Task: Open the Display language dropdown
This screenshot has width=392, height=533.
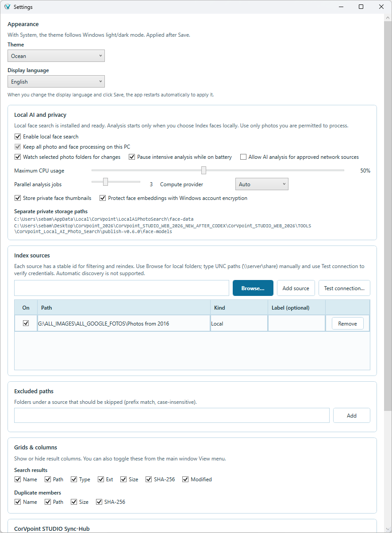Action: (x=56, y=82)
